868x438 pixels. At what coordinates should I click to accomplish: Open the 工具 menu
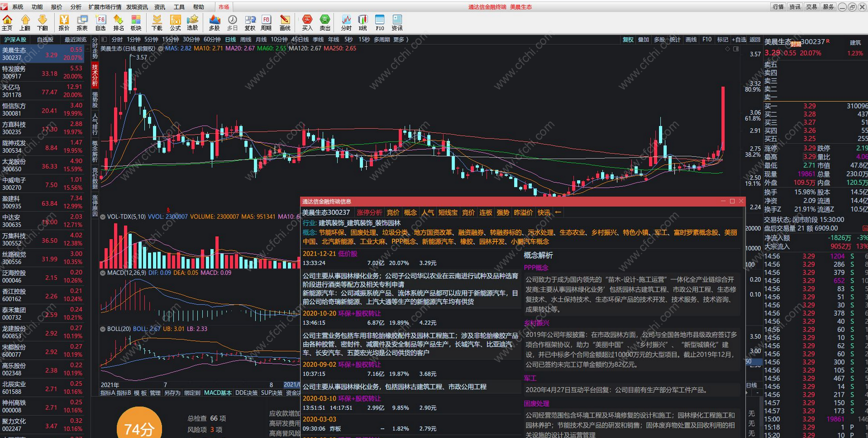point(179,7)
